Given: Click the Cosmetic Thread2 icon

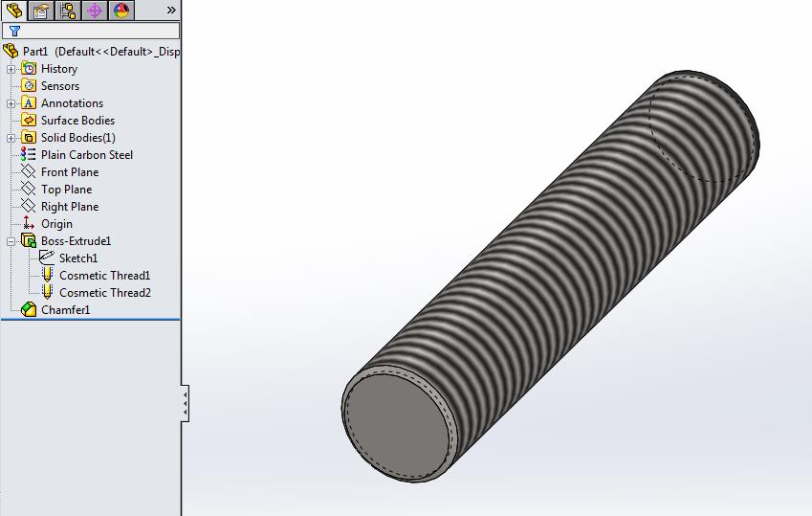Looking at the screenshot, I should coord(47,292).
